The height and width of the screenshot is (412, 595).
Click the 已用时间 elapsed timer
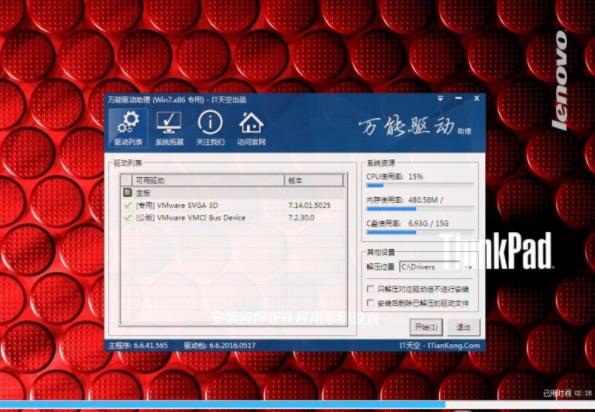pyautogui.click(x=568, y=393)
